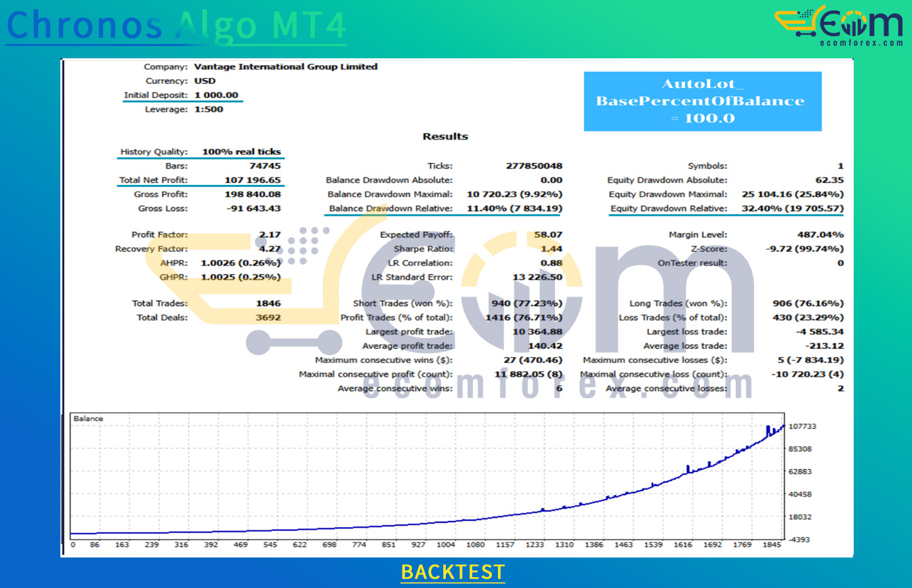Click Maximum consecutive losses value 5 (-7 834.19)
The image size is (912, 588).
(811, 361)
